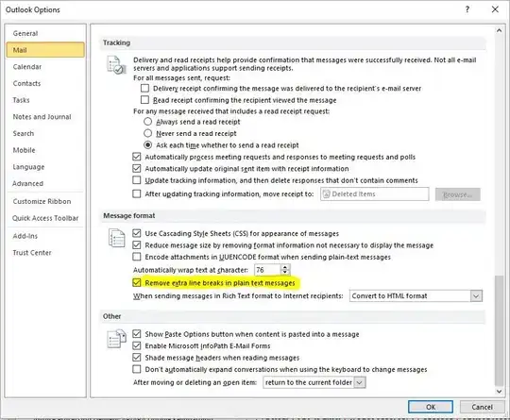Enable the Delivery receipt checkbox
Viewport: 510px width, 420px height.
[144, 88]
